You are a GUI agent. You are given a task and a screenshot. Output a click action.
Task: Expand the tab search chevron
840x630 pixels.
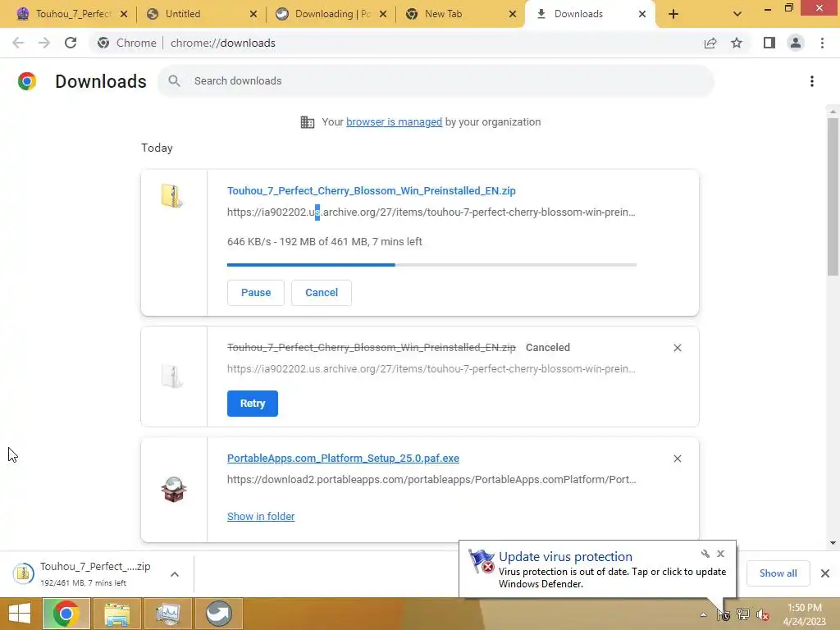(x=737, y=14)
